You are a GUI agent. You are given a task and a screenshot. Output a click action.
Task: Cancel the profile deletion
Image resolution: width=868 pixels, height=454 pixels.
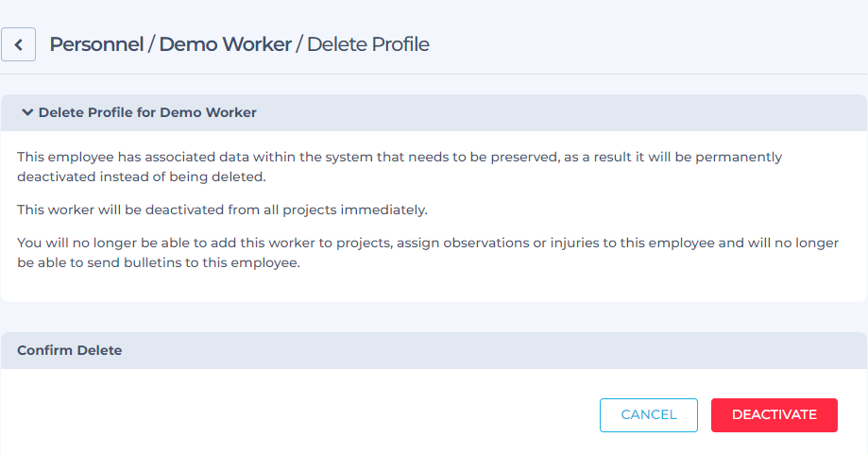tap(648, 414)
